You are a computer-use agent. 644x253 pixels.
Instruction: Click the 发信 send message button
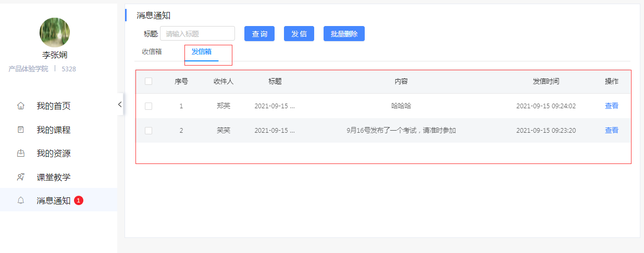tap(299, 34)
